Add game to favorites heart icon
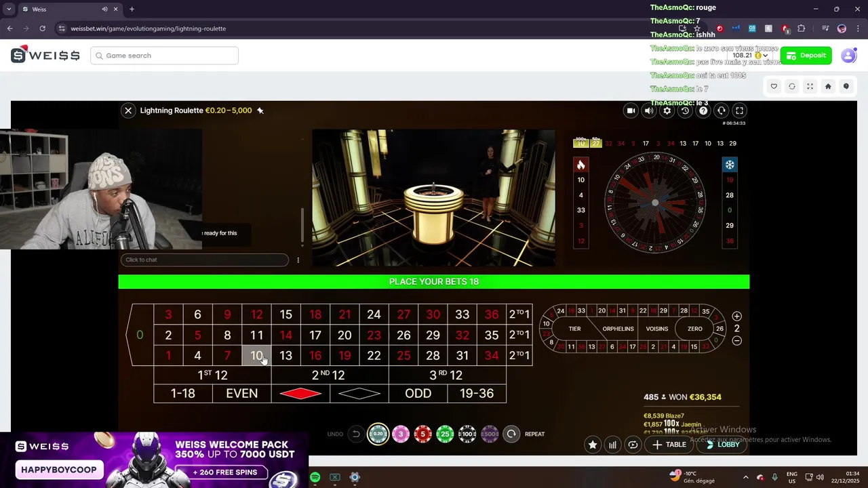 coord(774,86)
